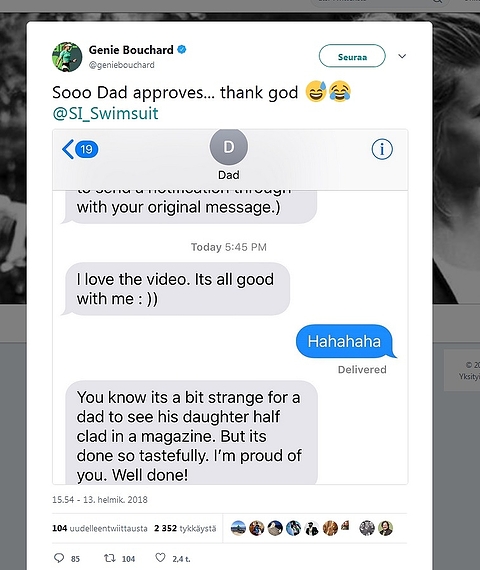Viewport: 480px width, 570px height.
Task: View the 104 uudelleentwiittausta retweet list
Action: (100, 528)
